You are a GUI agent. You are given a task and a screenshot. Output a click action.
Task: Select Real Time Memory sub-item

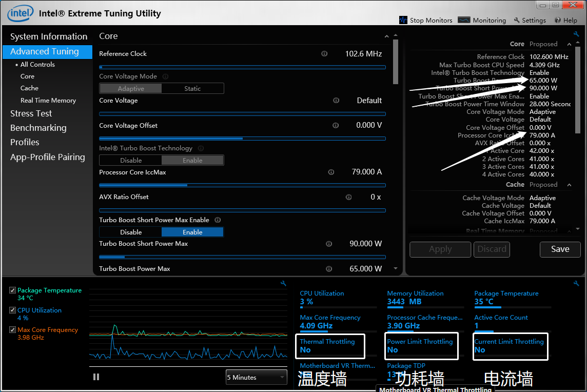48,101
